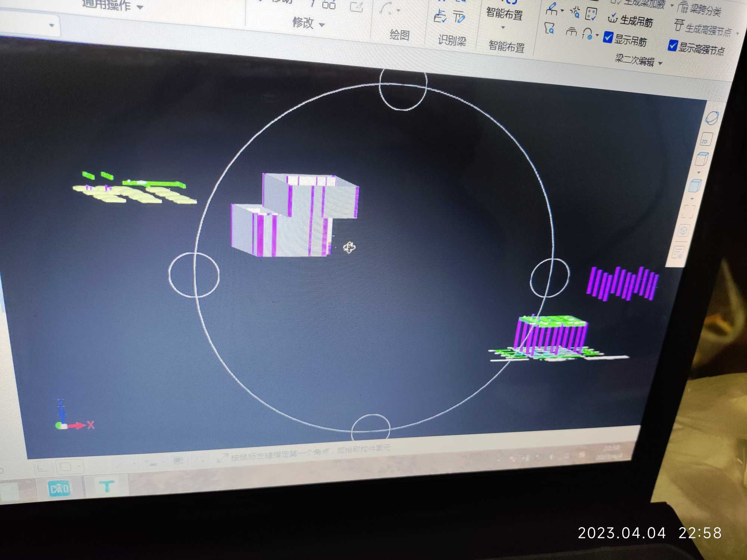The image size is (747, 560).
Task: Click the scatter-points search icon
Action: tap(575, 12)
